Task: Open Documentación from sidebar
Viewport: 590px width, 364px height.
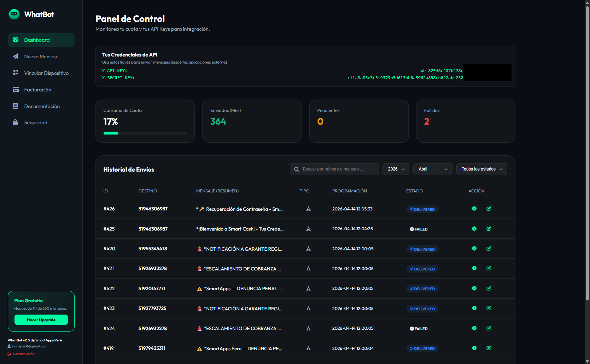Action: coord(41,106)
